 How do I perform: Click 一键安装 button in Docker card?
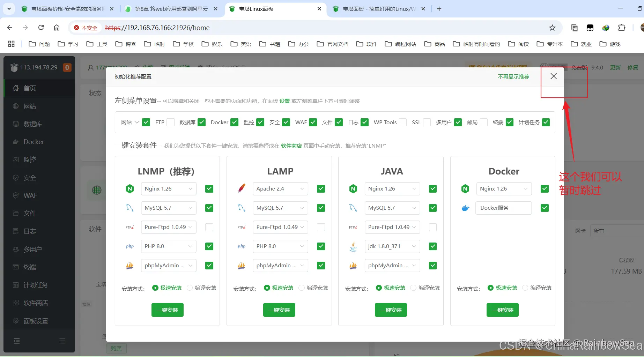coord(503,310)
